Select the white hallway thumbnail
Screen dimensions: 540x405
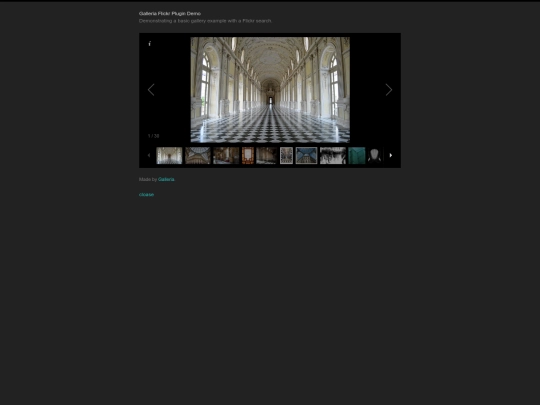pyautogui.click(x=169, y=155)
